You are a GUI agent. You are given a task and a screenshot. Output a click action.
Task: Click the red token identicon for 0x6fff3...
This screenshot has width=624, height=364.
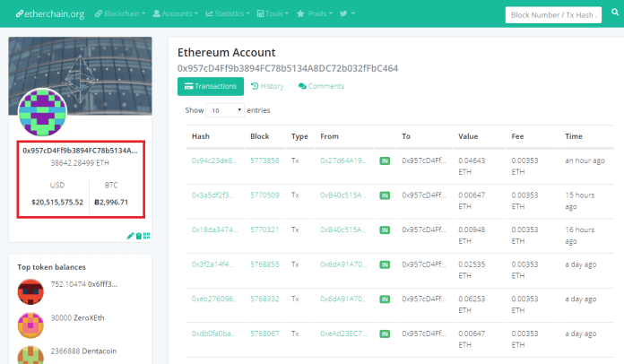(30, 292)
